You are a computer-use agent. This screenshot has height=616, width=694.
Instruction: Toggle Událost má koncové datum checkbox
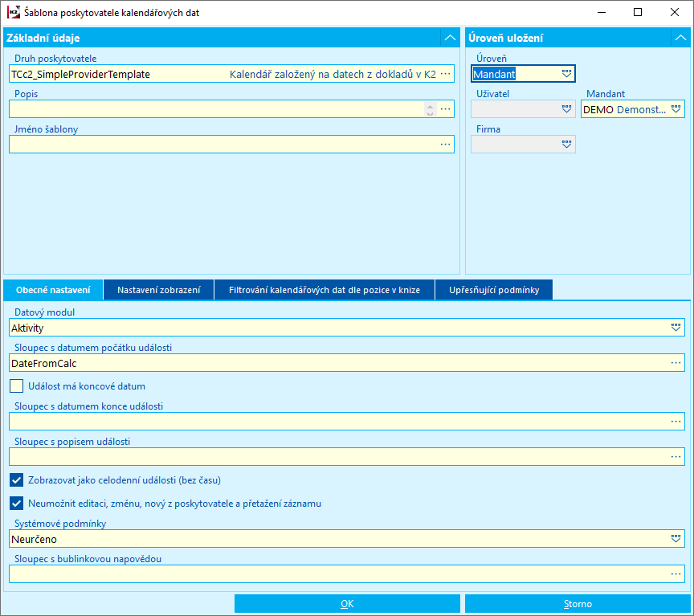click(16, 386)
